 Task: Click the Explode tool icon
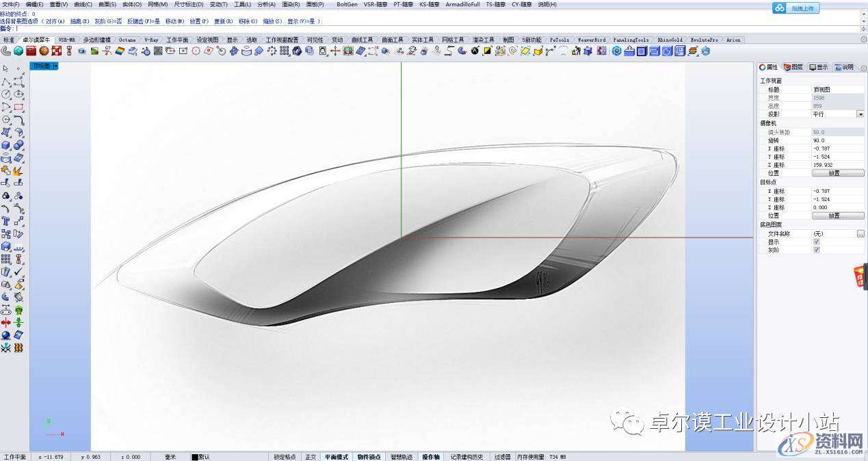pos(18,171)
